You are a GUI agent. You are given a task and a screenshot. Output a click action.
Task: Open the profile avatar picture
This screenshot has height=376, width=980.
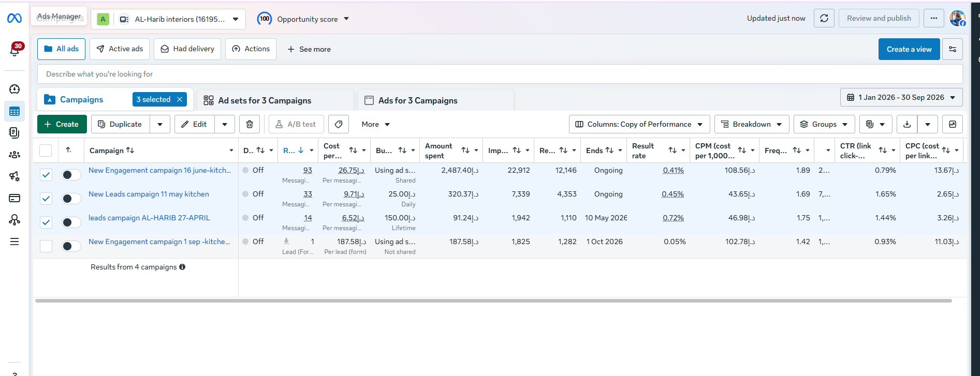pyautogui.click(x=957, y=18)
